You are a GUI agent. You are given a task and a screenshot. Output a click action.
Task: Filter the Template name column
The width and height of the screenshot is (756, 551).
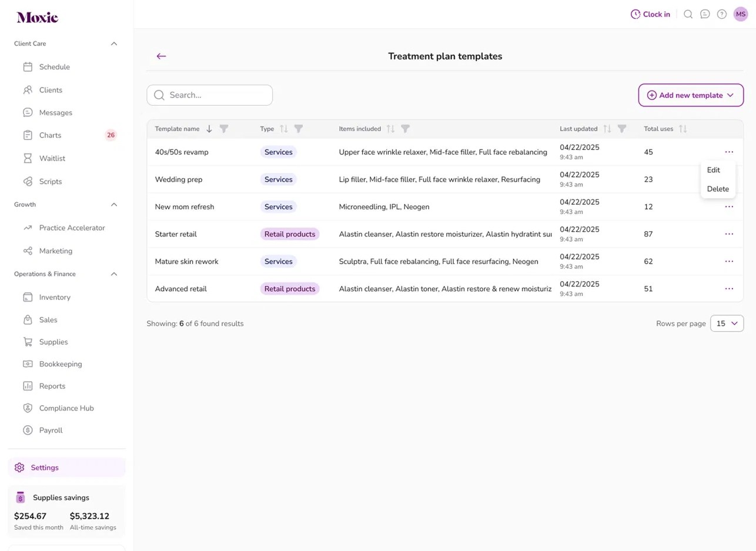click(x=224, y=129)
